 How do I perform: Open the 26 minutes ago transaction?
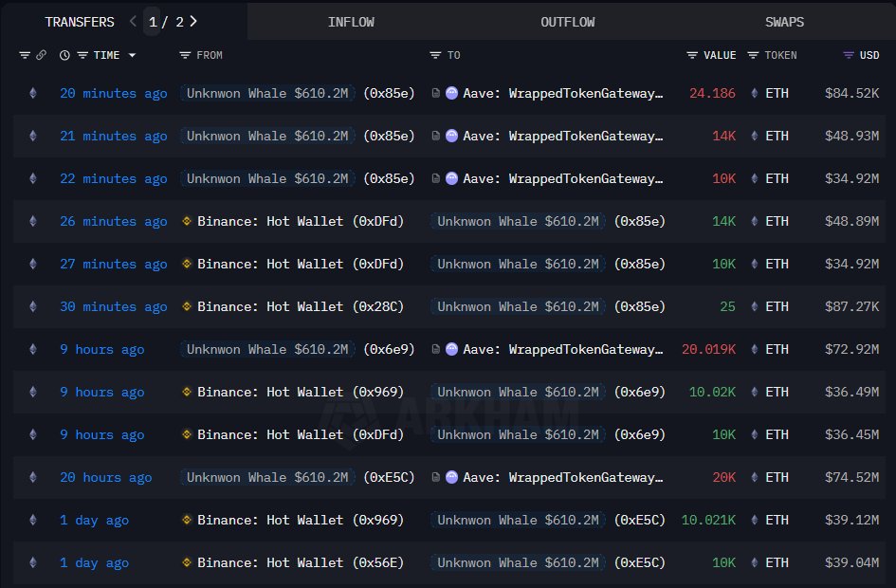pos(113,221)
